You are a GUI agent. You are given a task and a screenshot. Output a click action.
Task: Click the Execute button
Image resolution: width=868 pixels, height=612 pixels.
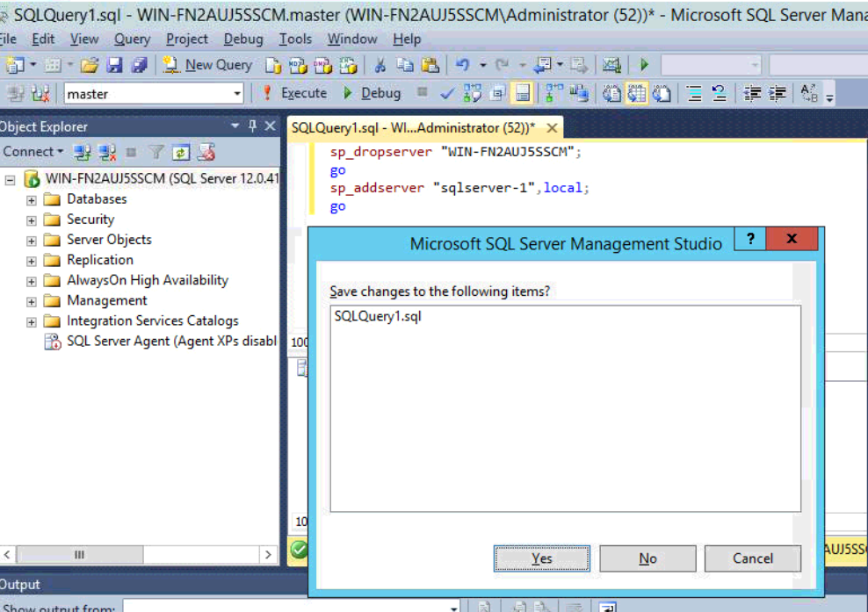pyautogui.click(x=294, y=93)
